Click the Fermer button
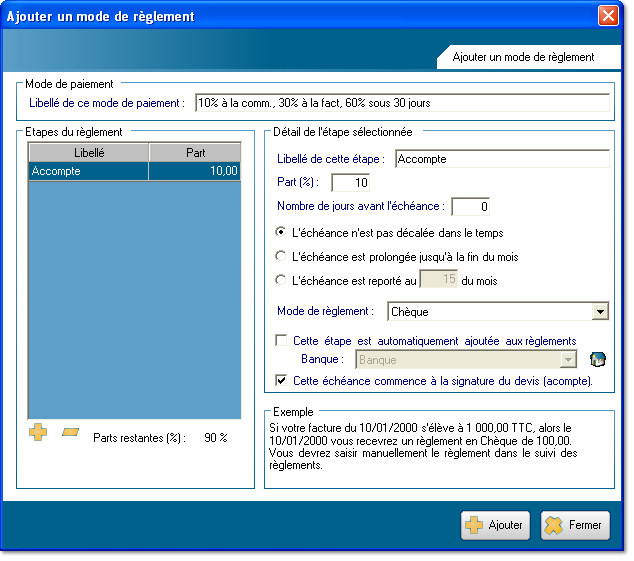The width and height of the screenshot is (634, 561). coord(576,526)
